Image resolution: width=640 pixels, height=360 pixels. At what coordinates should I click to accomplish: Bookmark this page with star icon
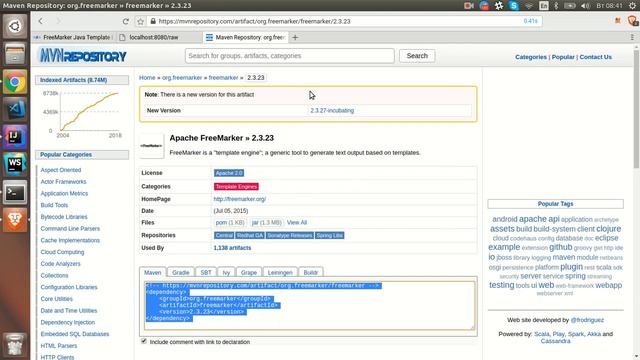[x=140, y=21]
